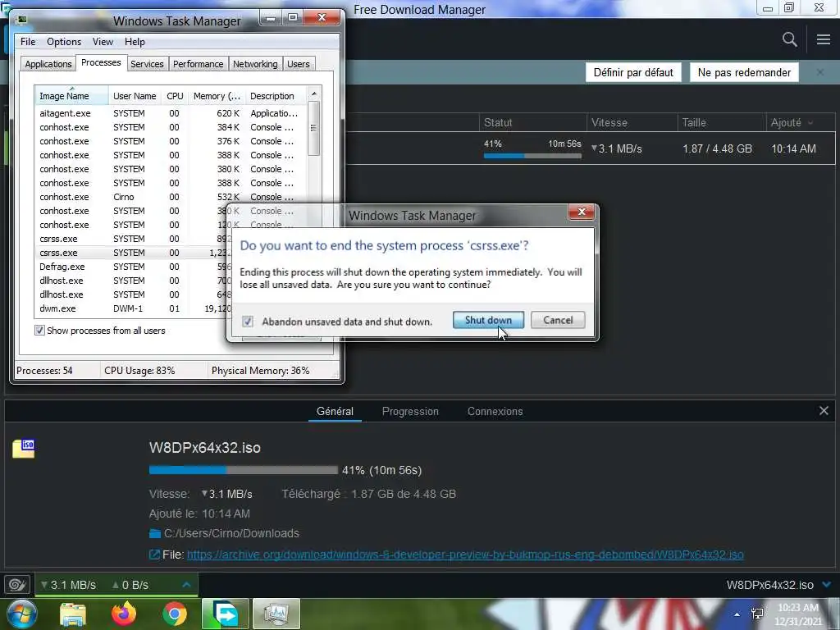840x630 pixels.
Task: Select the dwm.exe process row
Action: pos(134,308)
